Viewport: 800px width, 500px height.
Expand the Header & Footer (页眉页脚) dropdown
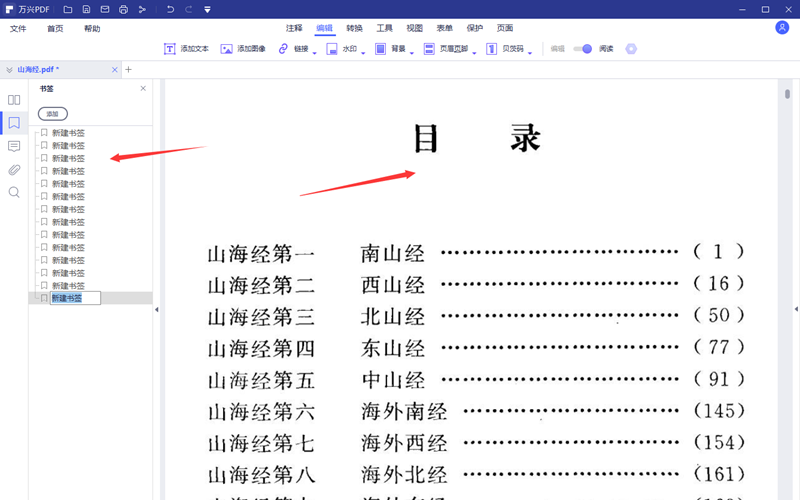click(475, 51)
